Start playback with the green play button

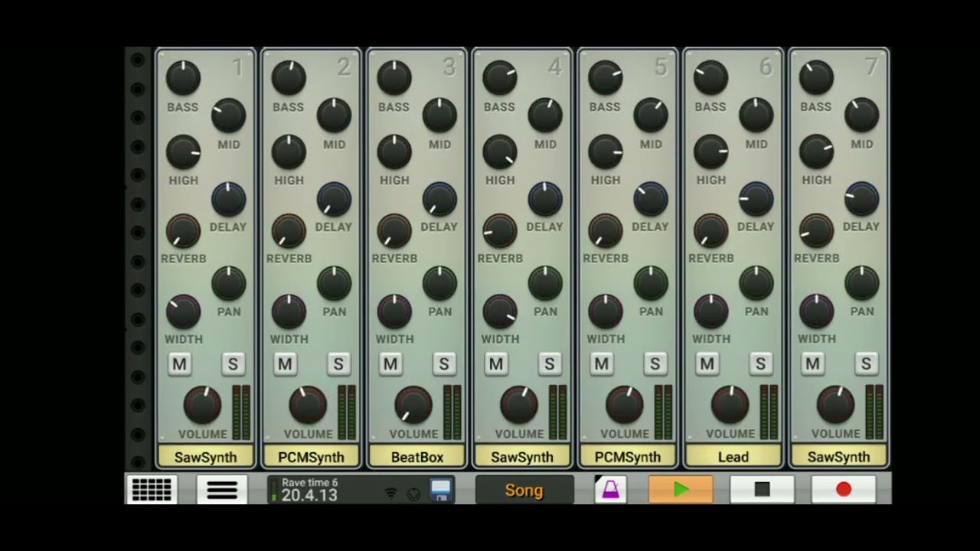tap(681, 490)
